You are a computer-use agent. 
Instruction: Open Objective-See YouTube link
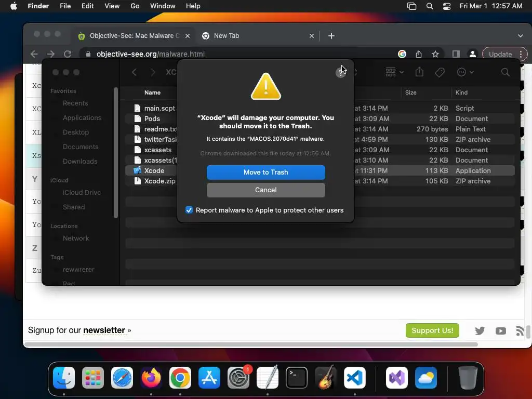click(x=500, y=331)
